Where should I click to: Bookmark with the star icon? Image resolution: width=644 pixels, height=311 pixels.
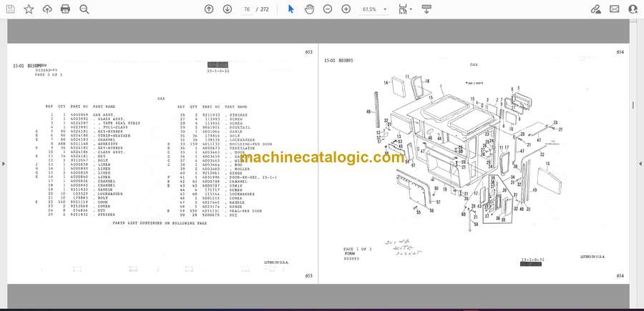29,9
